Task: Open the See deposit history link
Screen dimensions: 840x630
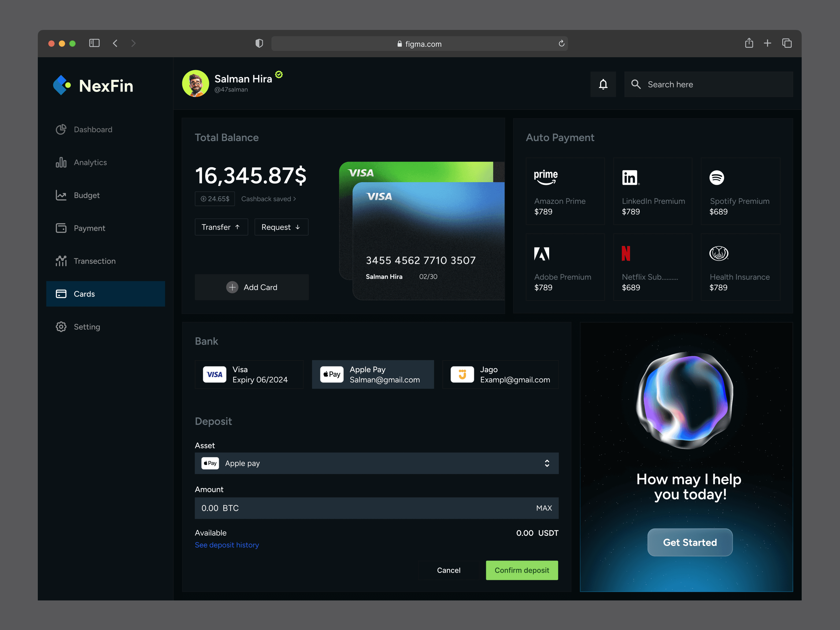Action: click(x=227, y=545)
